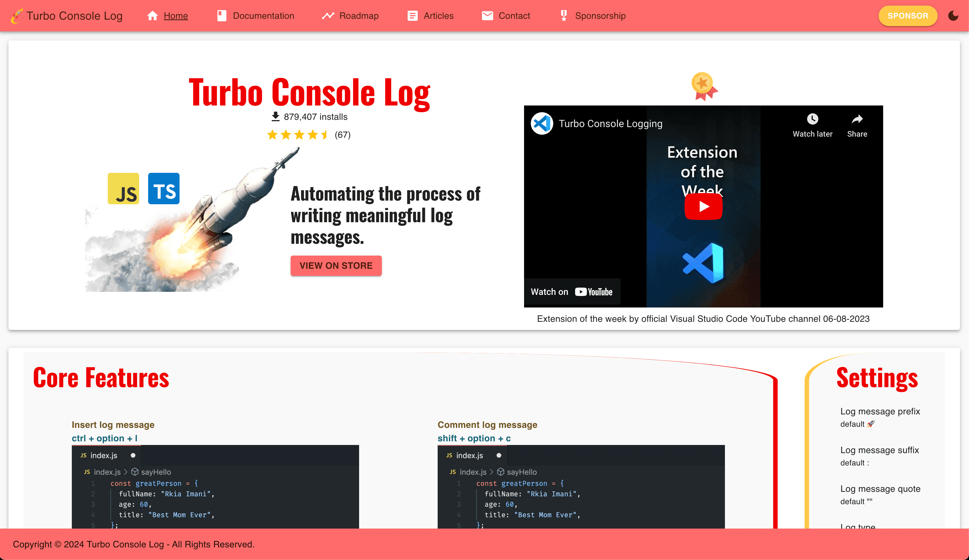Image resolution: width=969 pixels, height=560 pixels.
Task: Click the gold award ribbon badge
Action: click(x=704, y=86)
